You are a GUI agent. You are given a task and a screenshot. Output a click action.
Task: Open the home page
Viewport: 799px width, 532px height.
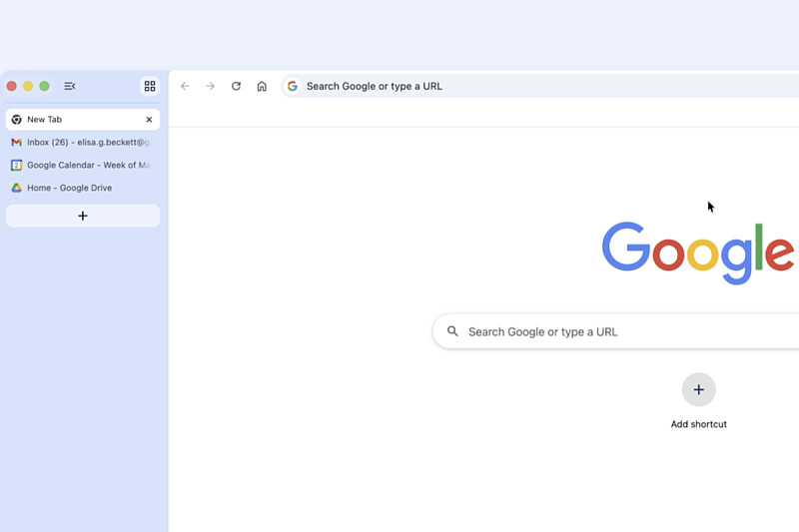coord(262,86)
